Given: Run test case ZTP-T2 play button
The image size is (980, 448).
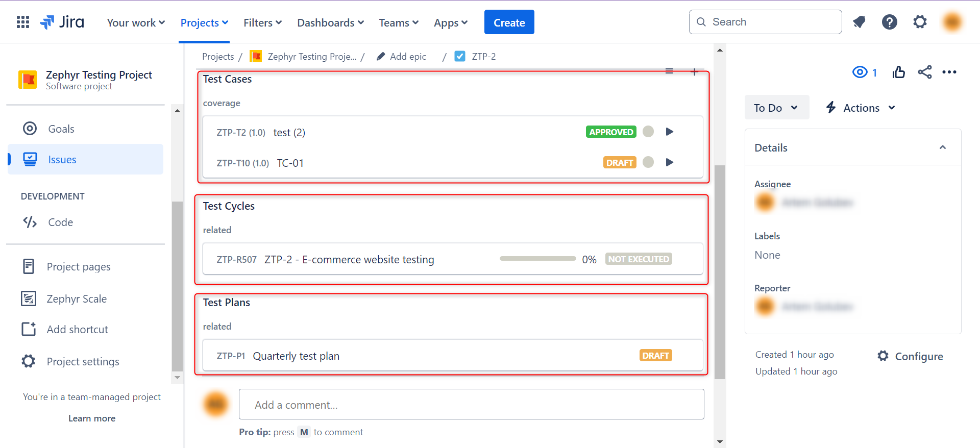Looking at the screenshot, I should coord(670,132).
